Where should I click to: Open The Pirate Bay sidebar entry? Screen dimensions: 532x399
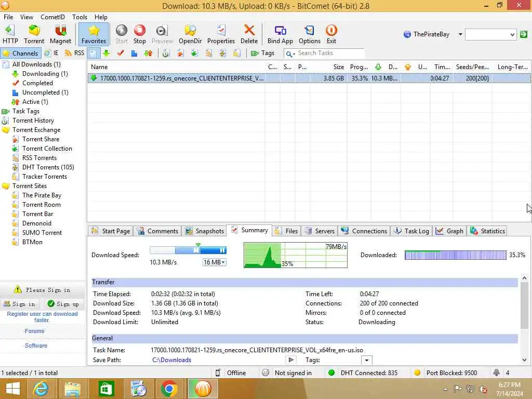pos(42,195)
